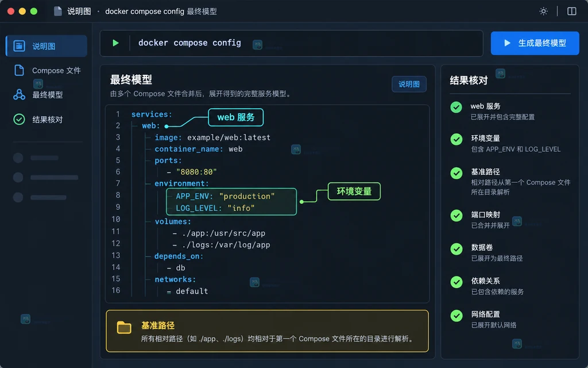Viewport: 588px width, 368px height.
Task: Run the docker compose config play icon
Action: pyautogui.click(x=115, y=43)
